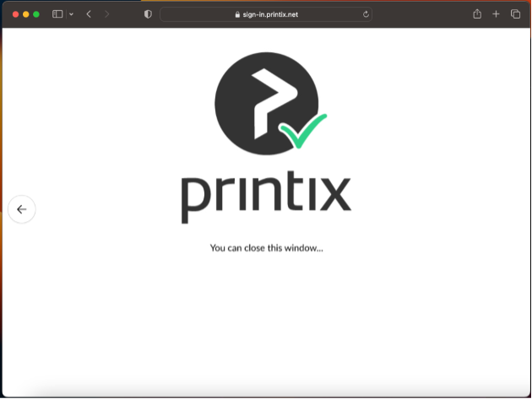This screenshot has width=532, height=399.
Task: Show the tab overview icon
Action: click(515, 14)
